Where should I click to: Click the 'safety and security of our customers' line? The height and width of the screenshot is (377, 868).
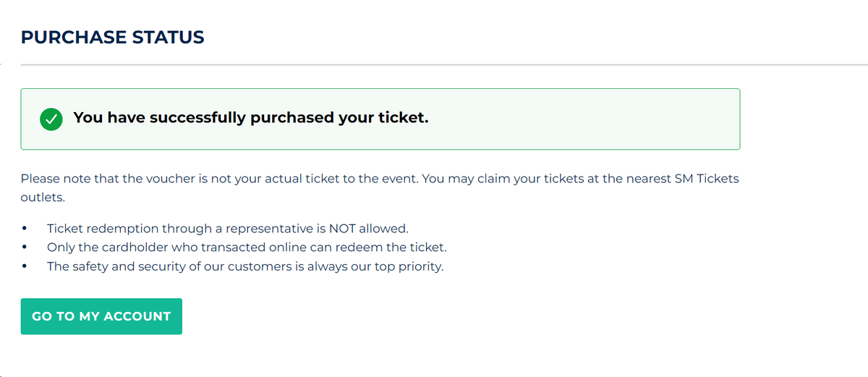pos(245,266)
